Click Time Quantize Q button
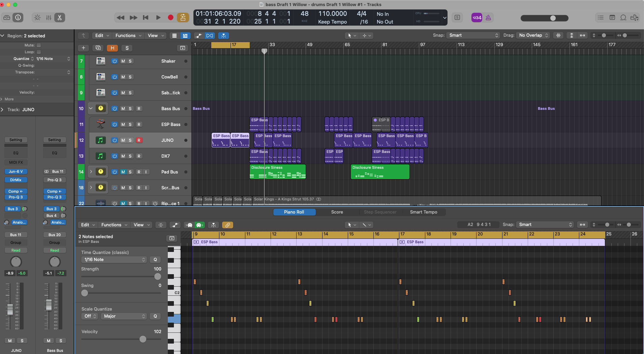The width and height of the screenshot is (644, 354). (155, 259)
